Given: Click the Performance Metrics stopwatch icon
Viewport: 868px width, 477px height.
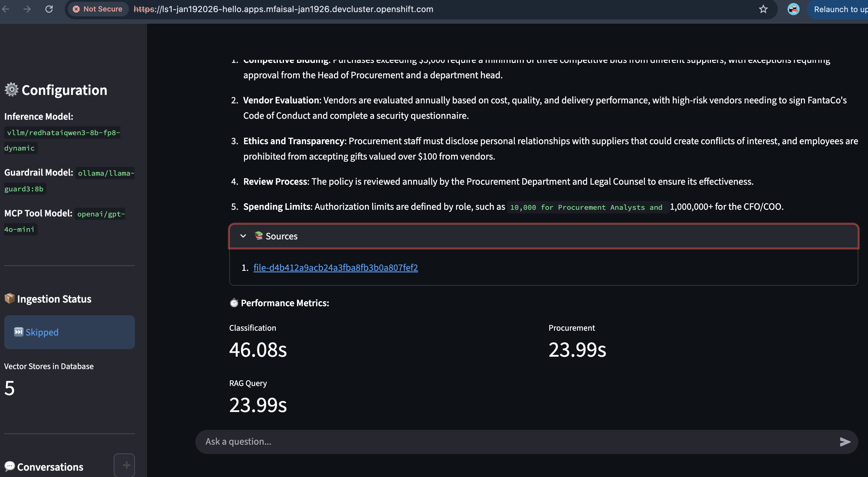Looking at the screenshot, I should coord(234,303).
